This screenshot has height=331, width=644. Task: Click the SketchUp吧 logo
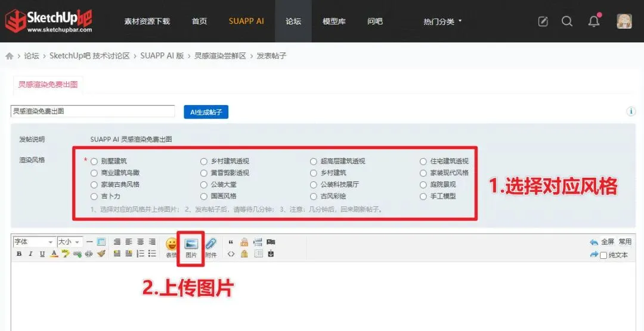(48, 20)
